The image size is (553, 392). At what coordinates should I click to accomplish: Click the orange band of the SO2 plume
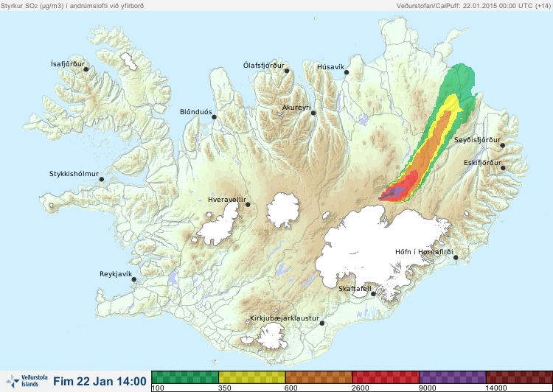click(431, 148)
